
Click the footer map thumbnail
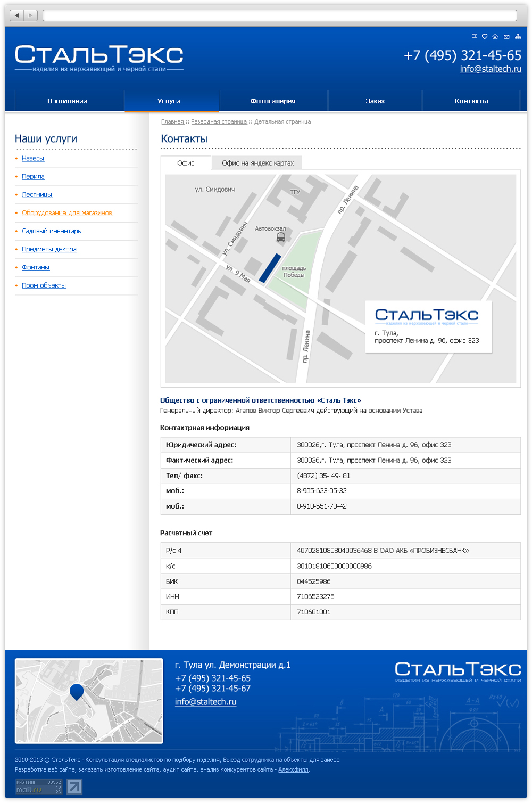click(x=89, y=701)
